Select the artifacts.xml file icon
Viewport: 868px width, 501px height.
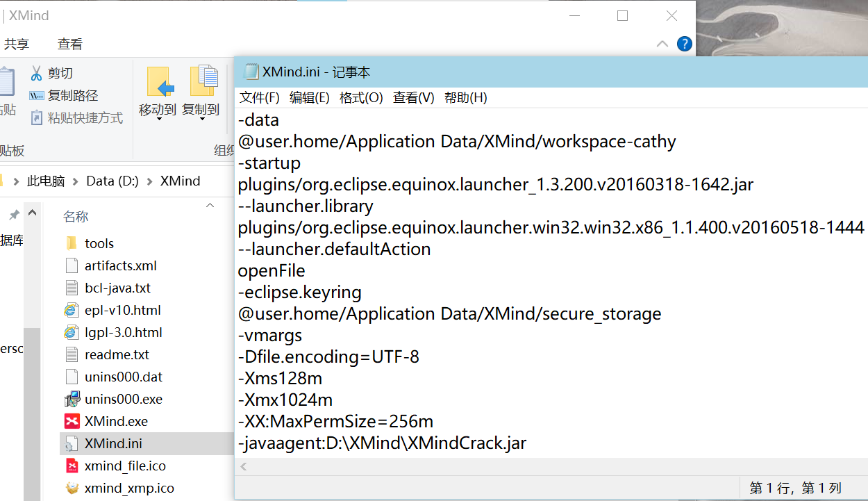72,265
